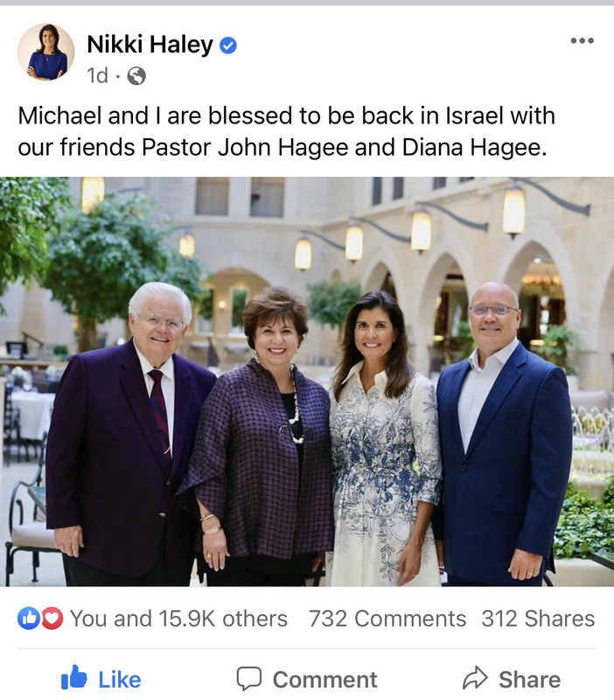Tap the Comment button label
The height and width of the screenshot is (700, 614).
point(324,680)
